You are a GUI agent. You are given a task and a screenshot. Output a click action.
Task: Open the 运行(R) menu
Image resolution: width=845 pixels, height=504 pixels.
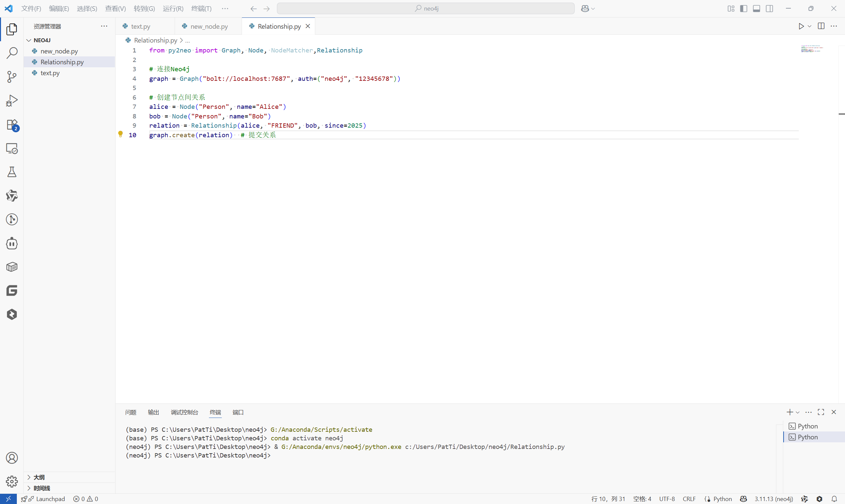173,9
